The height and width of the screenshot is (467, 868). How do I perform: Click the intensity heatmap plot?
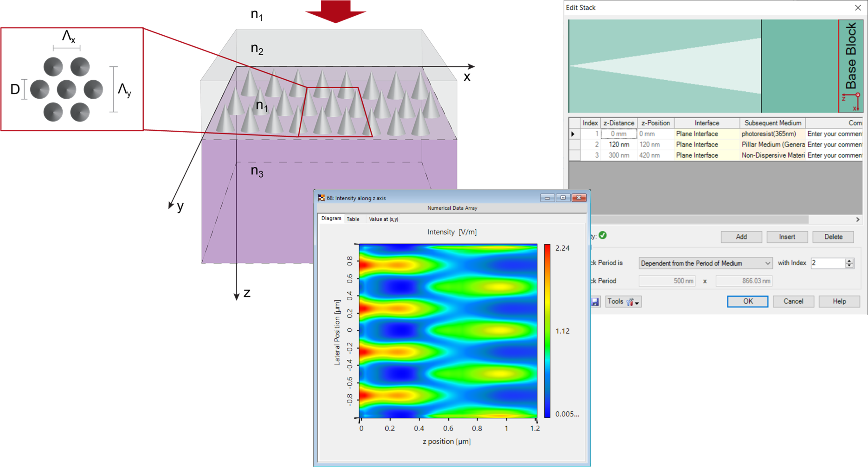pos(448,331)
